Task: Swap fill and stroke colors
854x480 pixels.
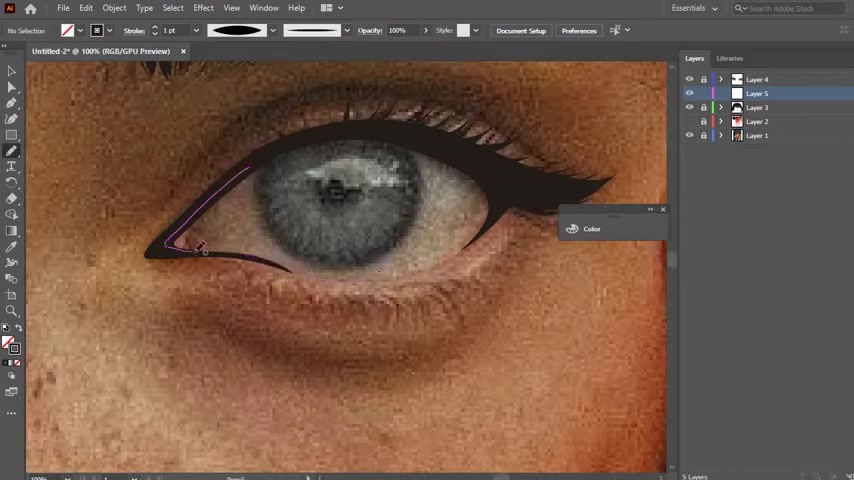Action: (x=19, y=328)
